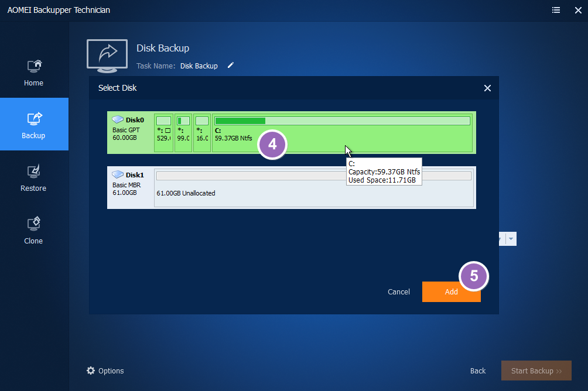Viewport: 588px width, 391px height.
Task: Go to the Restore section
Action: [34, 177]
